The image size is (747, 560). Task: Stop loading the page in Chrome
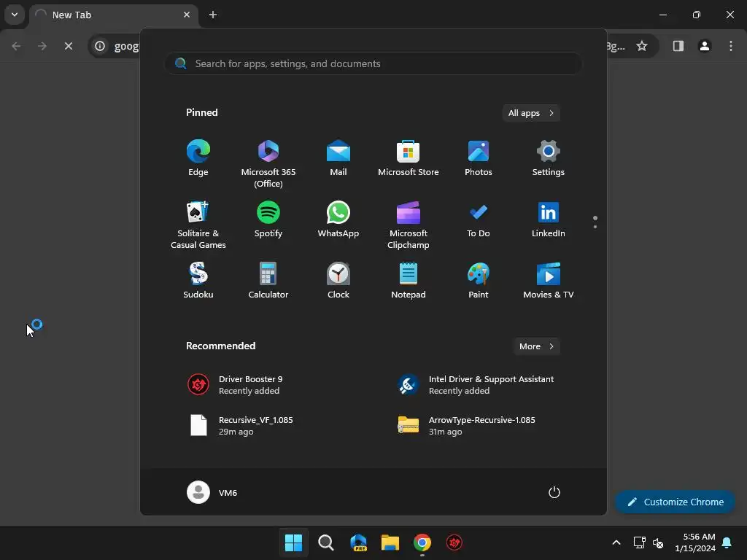tap(69, 46)
